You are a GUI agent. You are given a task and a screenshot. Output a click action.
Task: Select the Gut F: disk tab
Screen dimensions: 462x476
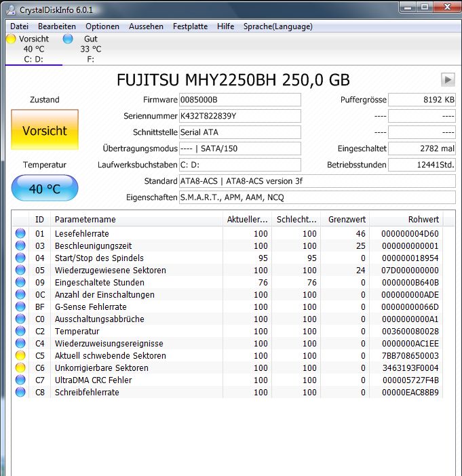(90, 49)
